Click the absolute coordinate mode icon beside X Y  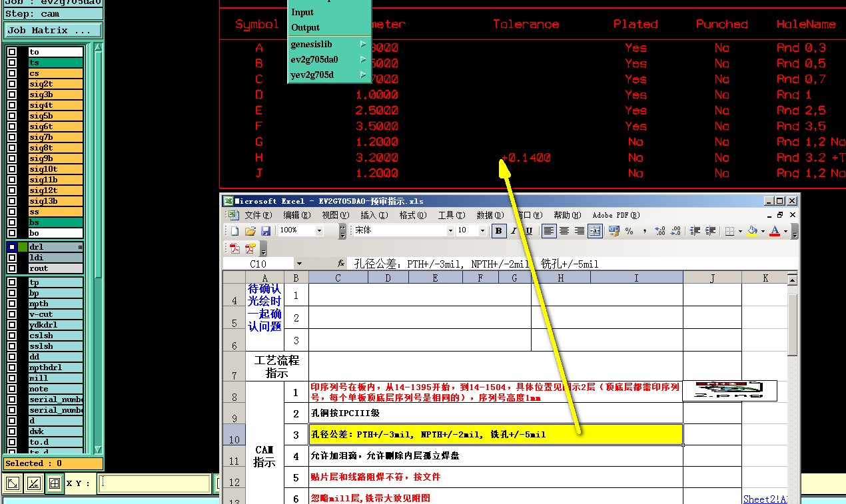[x=13, y=483]
